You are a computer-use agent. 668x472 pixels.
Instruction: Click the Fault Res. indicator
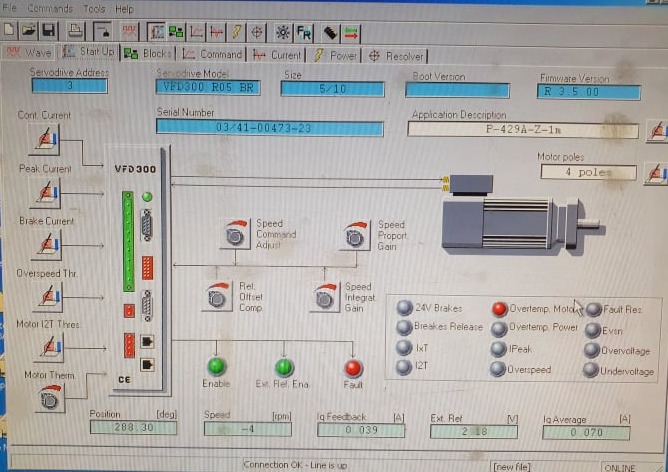pyautogui.click(x=593, y=309)
